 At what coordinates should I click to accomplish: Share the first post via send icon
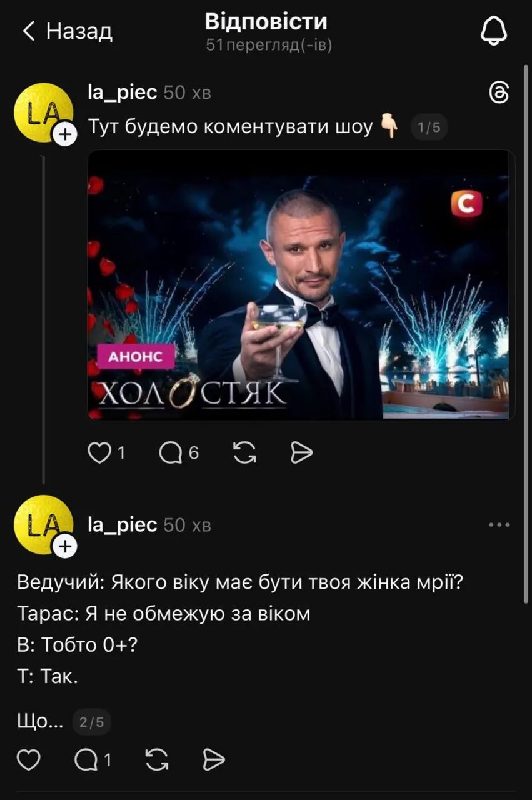[x=301, y=452]
